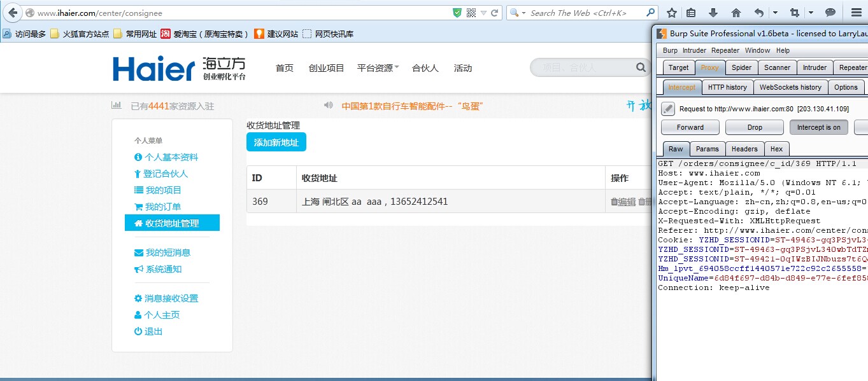Click the site search magnifier icon
The image size is (868, 381).
tap(641, 67)
